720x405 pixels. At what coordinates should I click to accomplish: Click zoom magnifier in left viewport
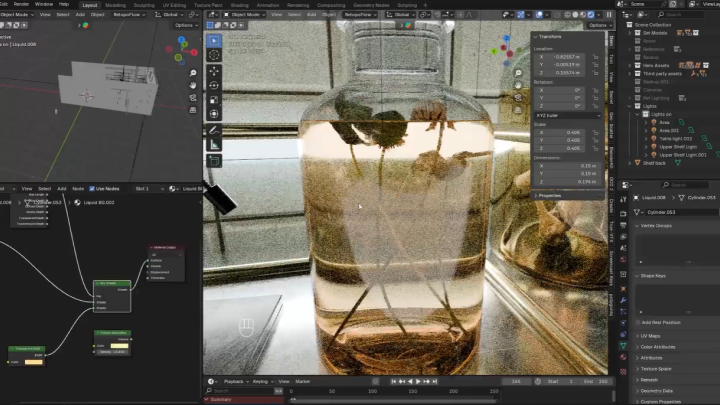coord(193,73)
